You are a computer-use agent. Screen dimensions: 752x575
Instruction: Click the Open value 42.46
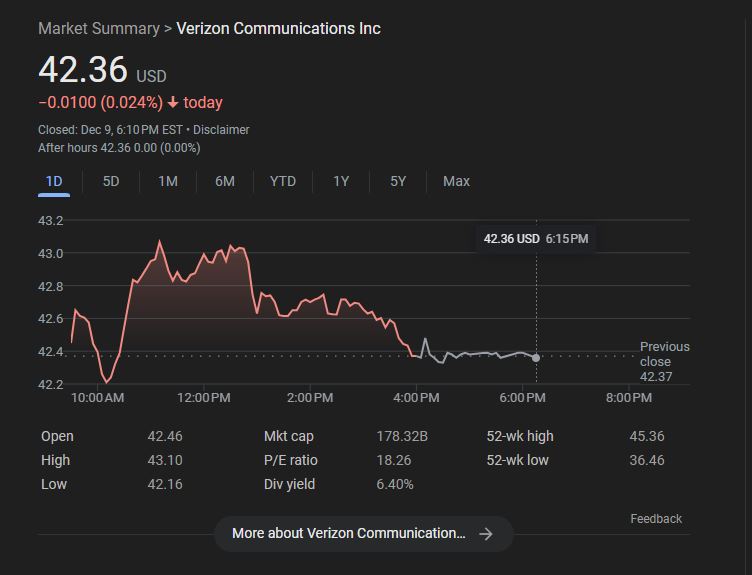(x=165, y=436)
